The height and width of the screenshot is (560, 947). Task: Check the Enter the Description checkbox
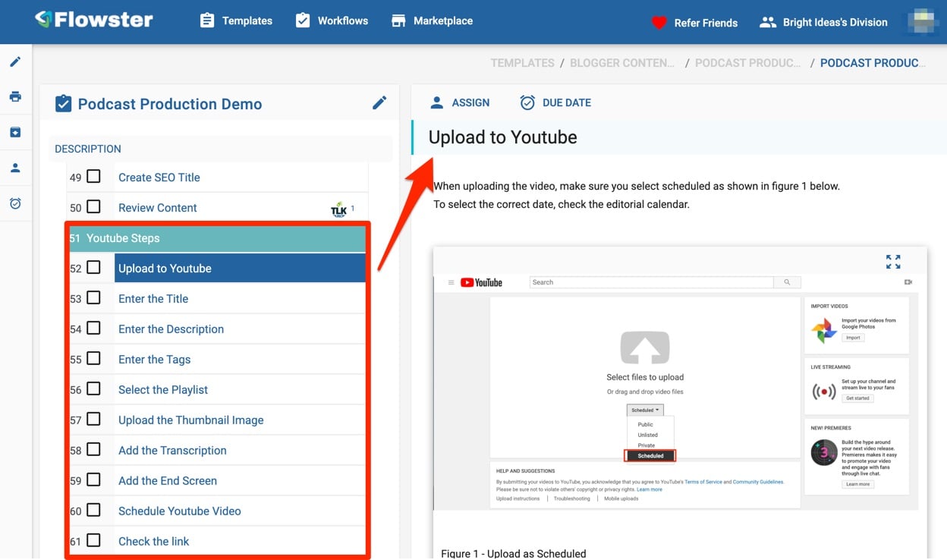(x=93, y=328)
